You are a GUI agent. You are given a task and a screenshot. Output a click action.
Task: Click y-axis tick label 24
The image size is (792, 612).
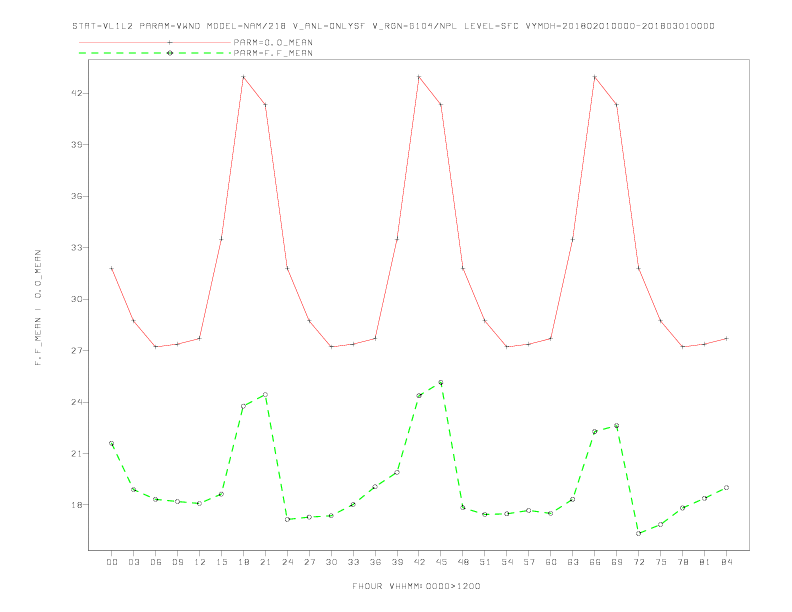[77, 402]
